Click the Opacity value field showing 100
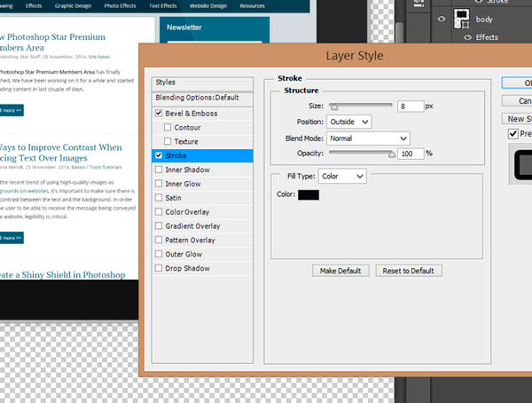 pyautogui.click(x=411, y=154)
